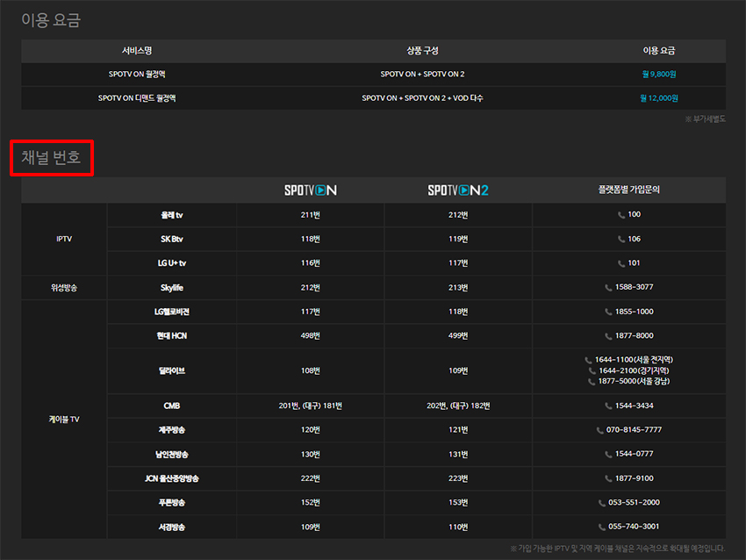Click phone icon beside 055-740-3001
The image size is (746, 560).
click(x=601, y=528)
